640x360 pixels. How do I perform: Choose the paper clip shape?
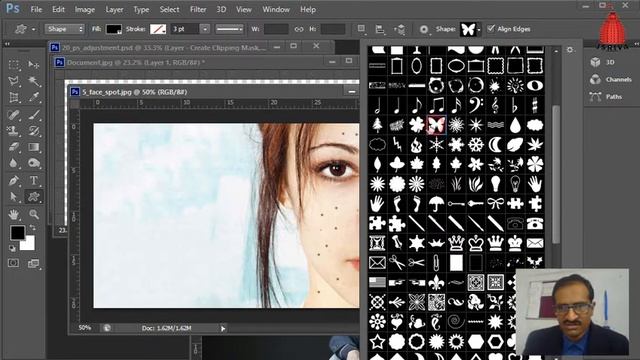click(x=436, y=262)
